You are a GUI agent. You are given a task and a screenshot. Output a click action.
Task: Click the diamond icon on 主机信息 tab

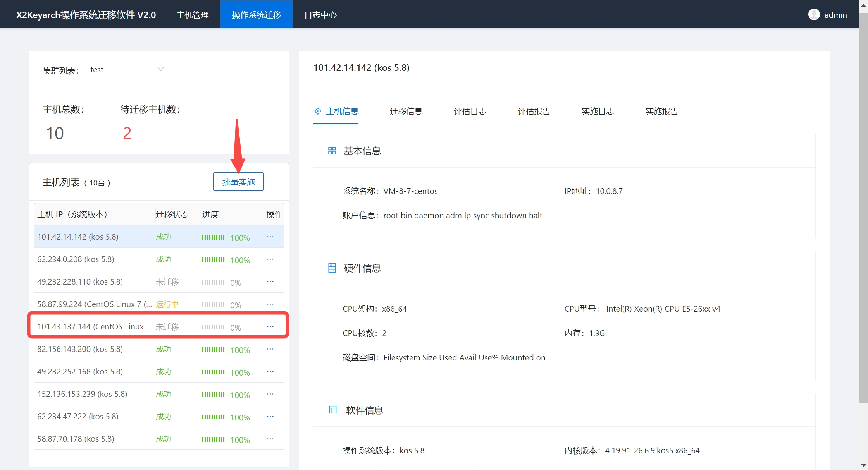click(x=318, y=111)
